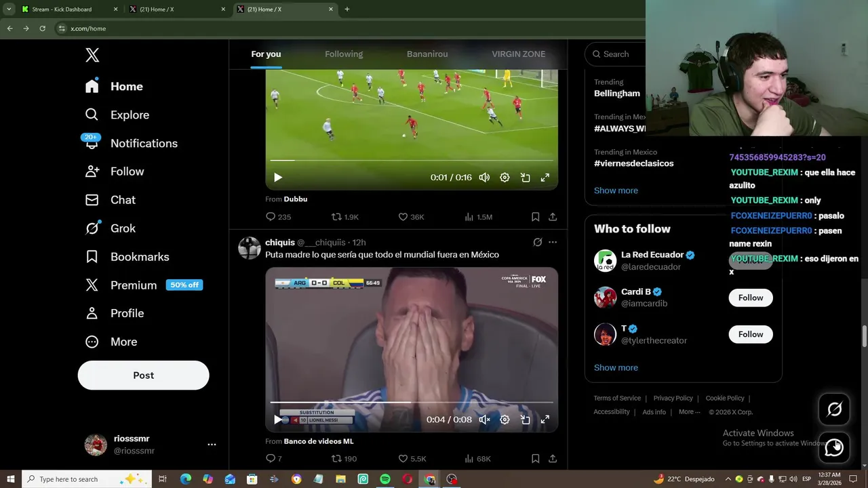Open Spotify from the taskbar
The height and width of the screenshot is (488, 868).
[x=385, y=479]
